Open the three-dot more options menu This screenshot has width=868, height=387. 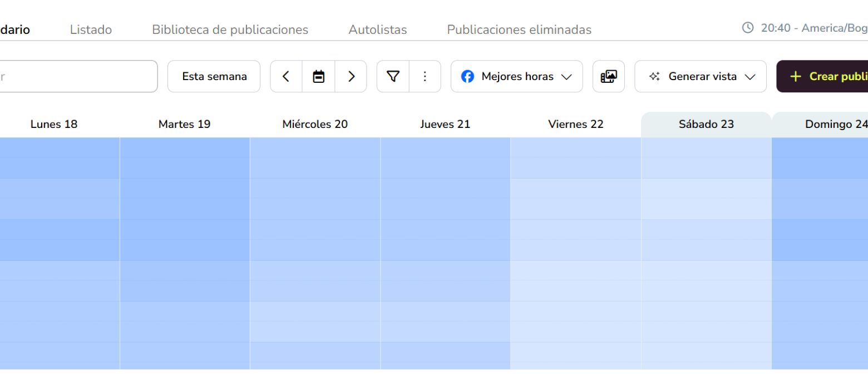tap(425, 76)
